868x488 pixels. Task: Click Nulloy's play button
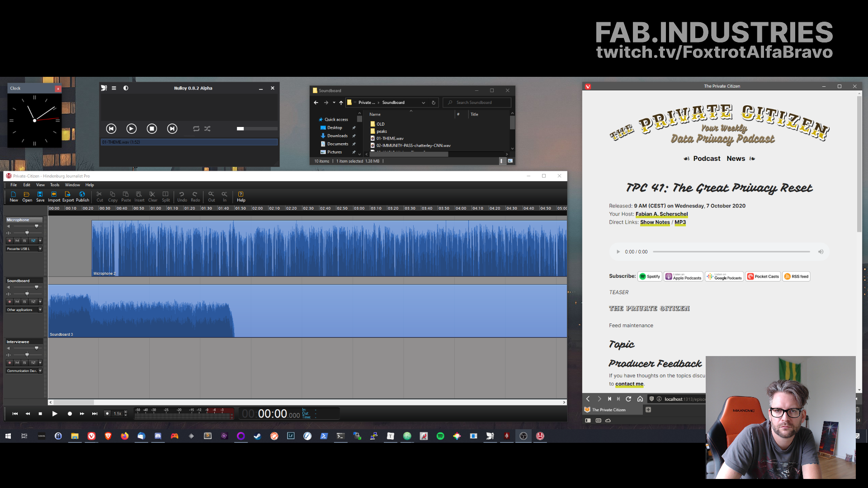coord(132,129)
